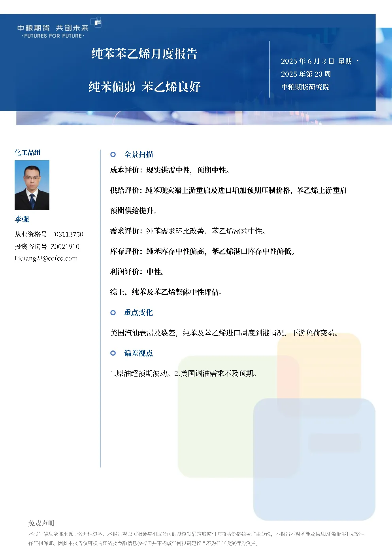The height and width of the screenshot is (555, 392).
Task: Click the bullet circle beside 偏差视点
Action: [x=113, y=353]
